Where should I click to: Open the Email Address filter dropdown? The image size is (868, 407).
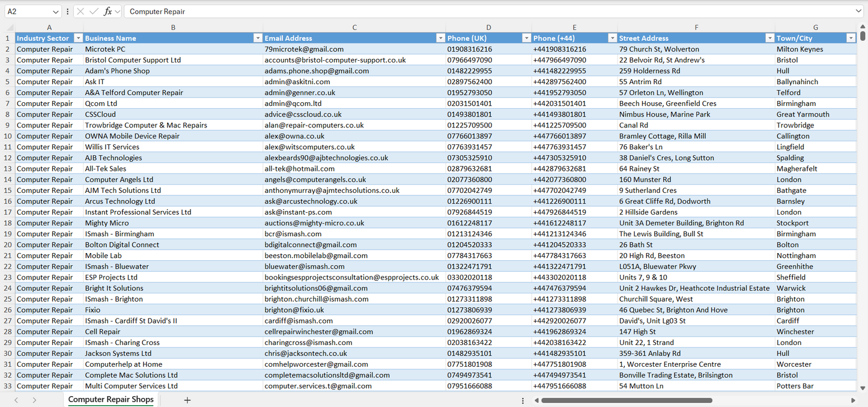(440, 38)
